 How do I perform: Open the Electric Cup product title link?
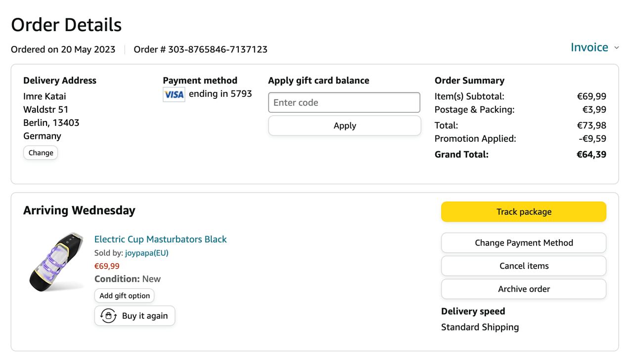coord(160,239)
